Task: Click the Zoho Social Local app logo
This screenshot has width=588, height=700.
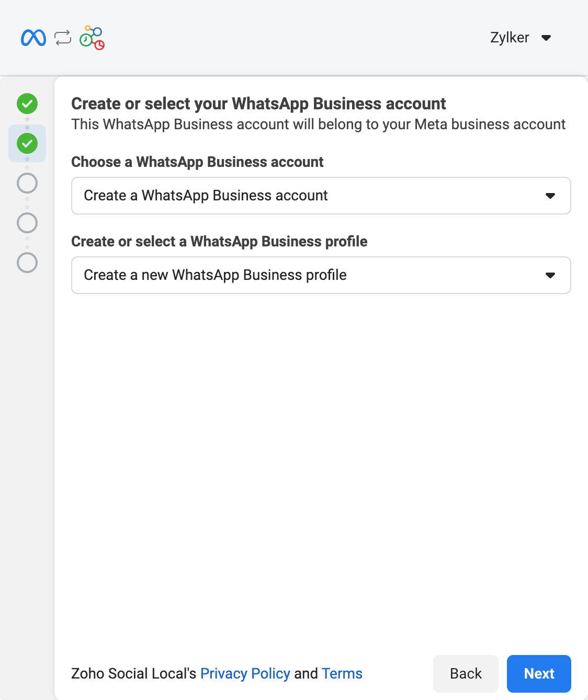Action: 92,38
